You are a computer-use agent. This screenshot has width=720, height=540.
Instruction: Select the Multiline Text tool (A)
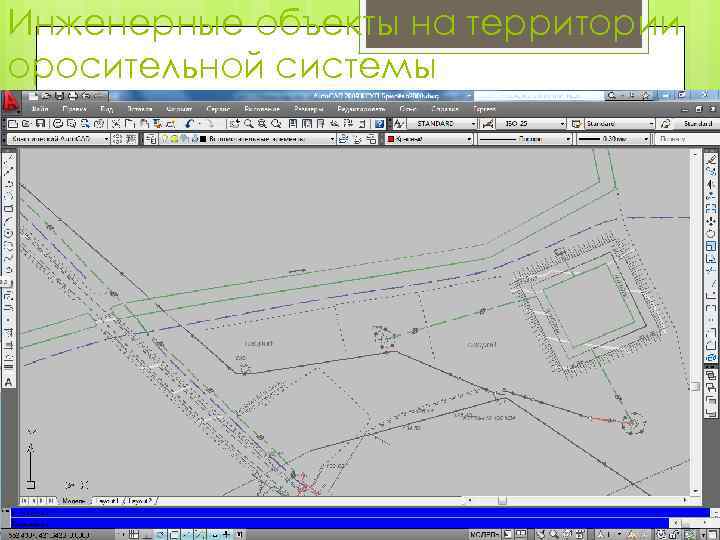[x=9, y=382]
